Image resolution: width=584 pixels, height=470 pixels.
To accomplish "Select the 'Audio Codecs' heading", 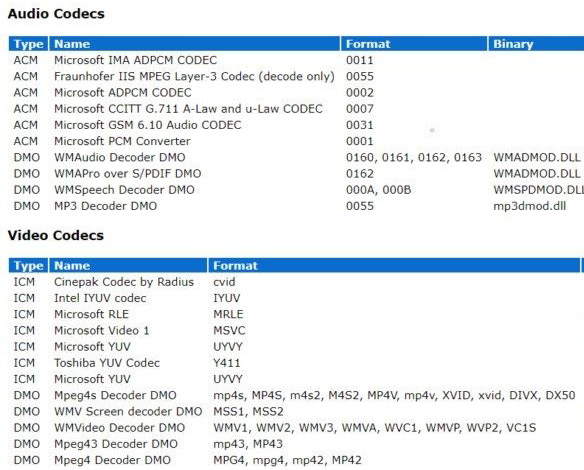I will point(56,14).
